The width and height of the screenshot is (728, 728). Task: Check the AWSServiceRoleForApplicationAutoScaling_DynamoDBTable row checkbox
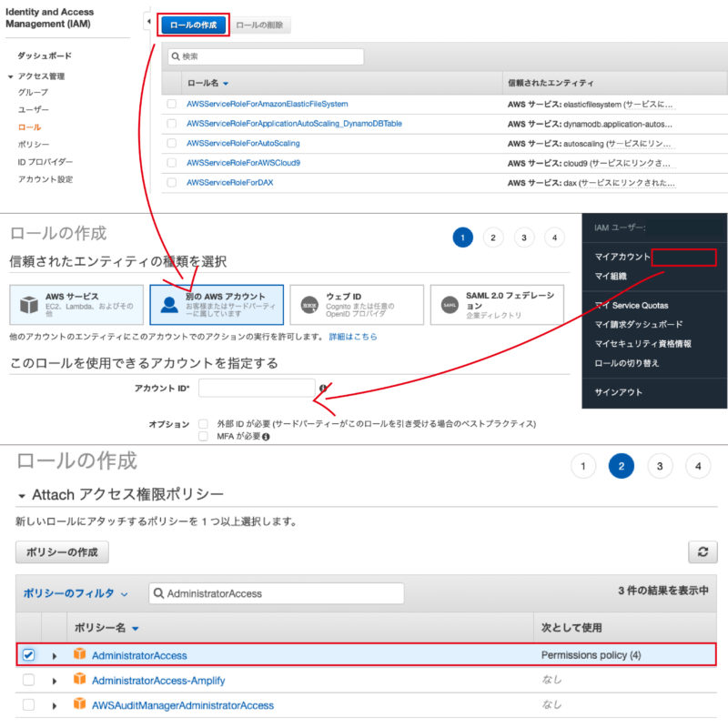click(172, 124)
